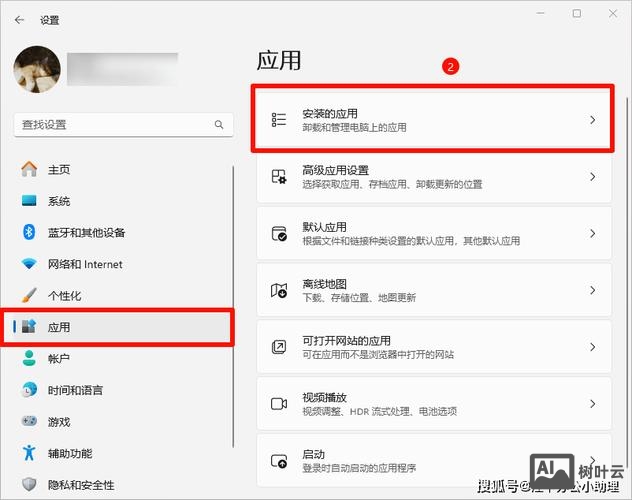Expand 高级应用设置 chevron

point(592,176)
